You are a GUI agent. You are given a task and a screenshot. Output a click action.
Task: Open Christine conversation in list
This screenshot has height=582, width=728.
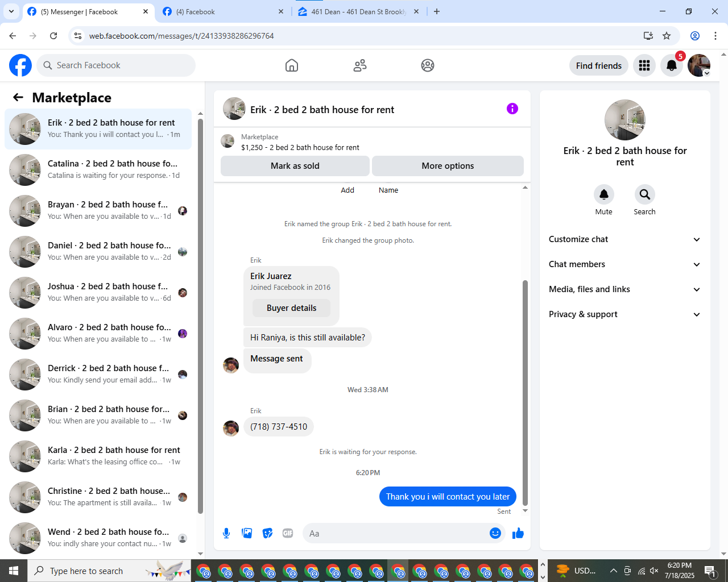98,497
